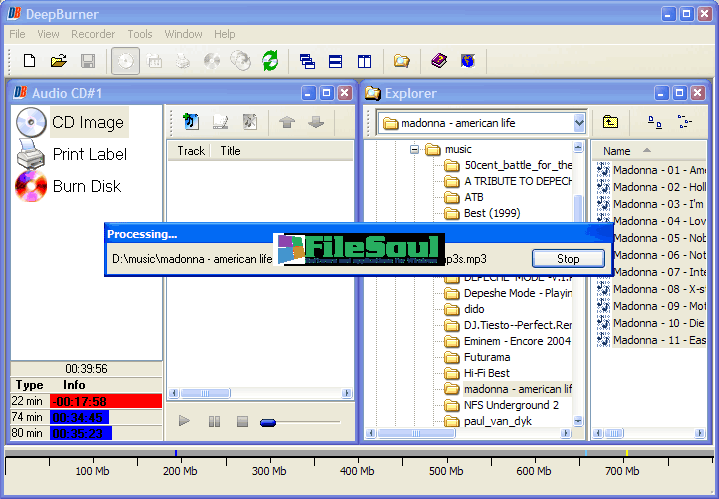Open the folder path dropdown
The width and height of the screenshot is (719, 499).
[x=579, y=123]
